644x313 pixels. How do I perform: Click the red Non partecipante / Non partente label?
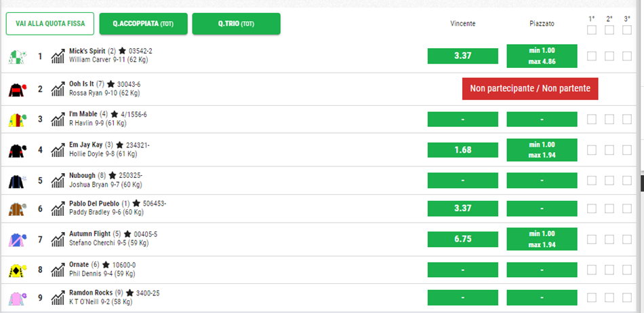click(530, 89)
